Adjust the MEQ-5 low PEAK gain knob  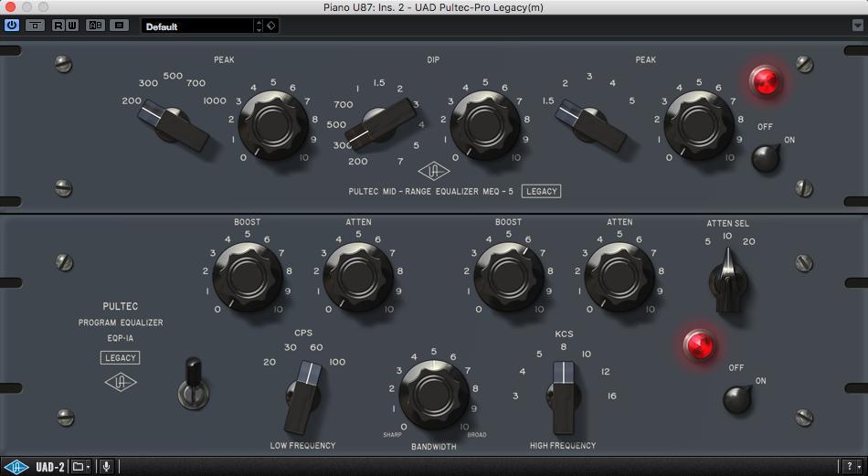[x=273, y=126]
